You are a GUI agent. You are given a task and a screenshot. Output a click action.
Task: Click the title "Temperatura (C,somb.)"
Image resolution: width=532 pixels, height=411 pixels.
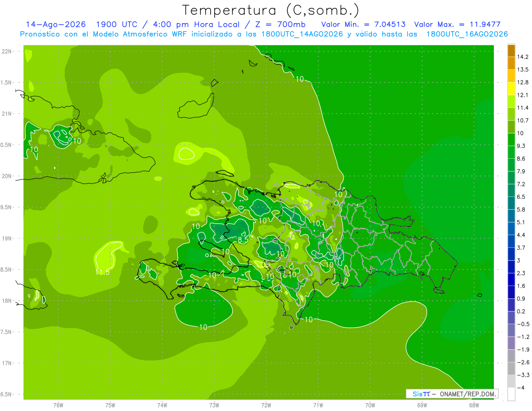click(x=270, y=10)
